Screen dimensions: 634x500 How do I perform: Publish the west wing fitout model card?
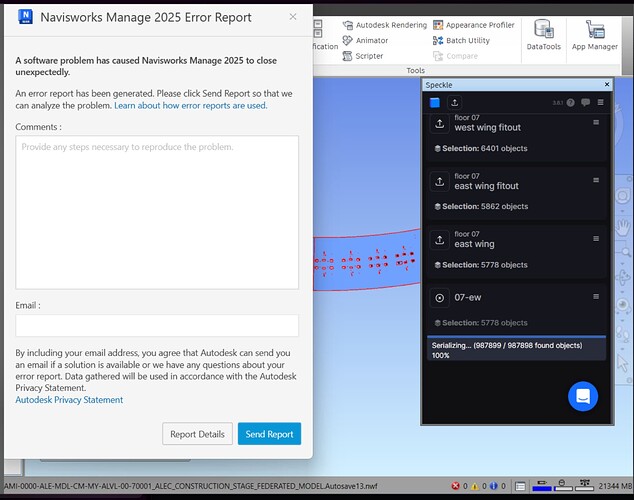point(440,124)
